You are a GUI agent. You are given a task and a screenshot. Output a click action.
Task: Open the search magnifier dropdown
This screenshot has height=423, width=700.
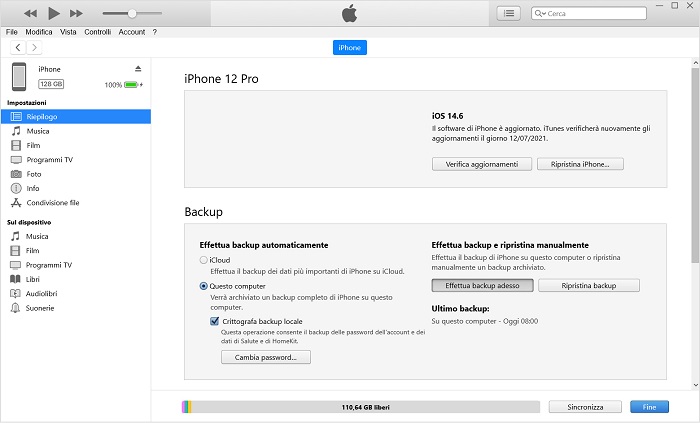tap(540, 13)
